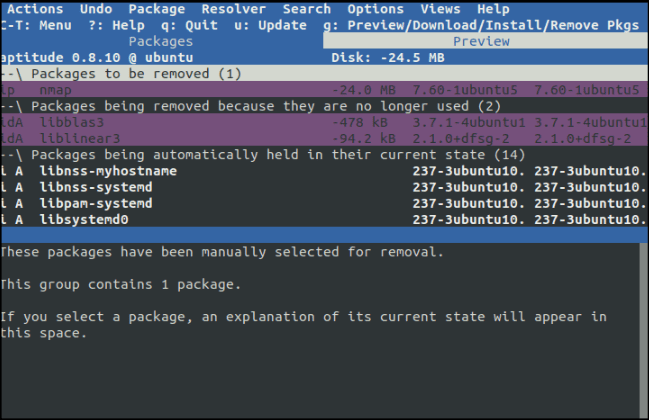
Task: Select the libsystemd0 package
Action: tap(84, 219)
